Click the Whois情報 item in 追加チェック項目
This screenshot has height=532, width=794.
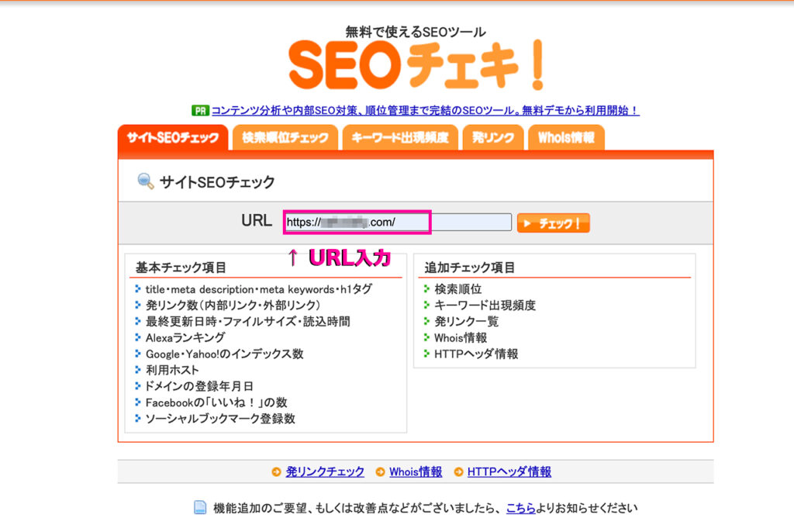[x=461, y=337]
